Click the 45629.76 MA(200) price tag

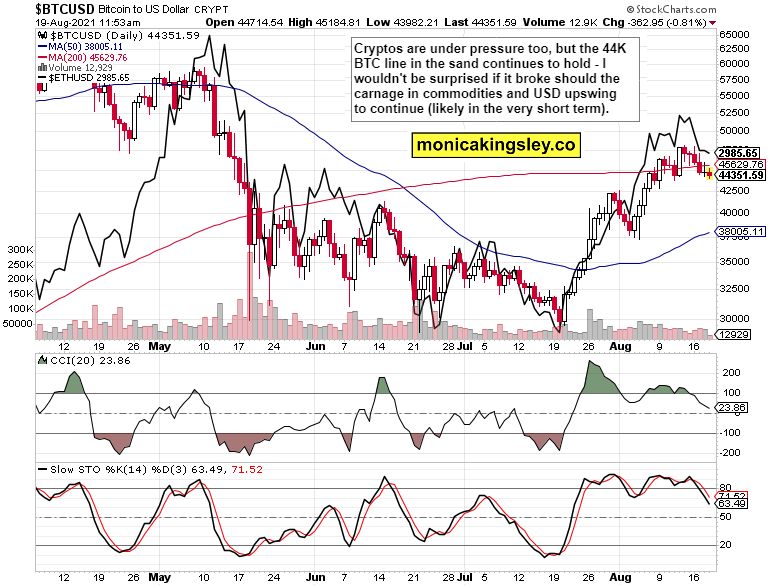coord(741,164)
